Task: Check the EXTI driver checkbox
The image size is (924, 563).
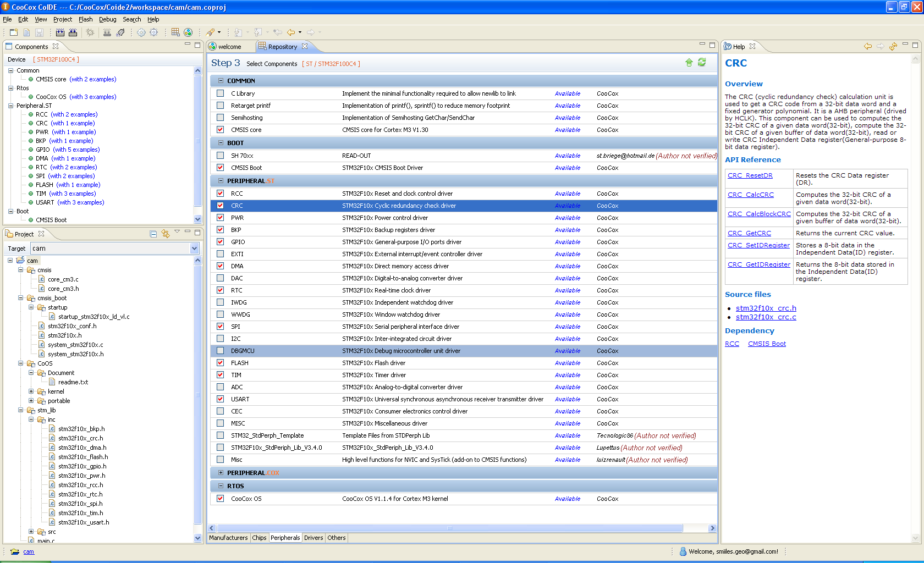Action: pos(221,254)
